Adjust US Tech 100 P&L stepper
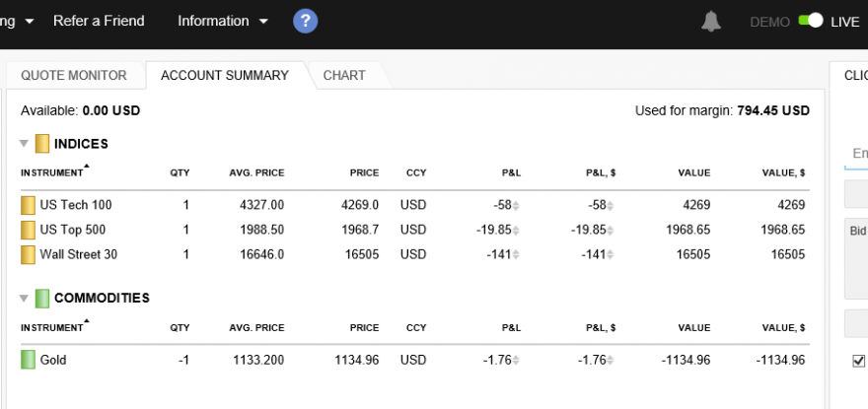Viewport: 868px width, 409px height. pos(516,205)
